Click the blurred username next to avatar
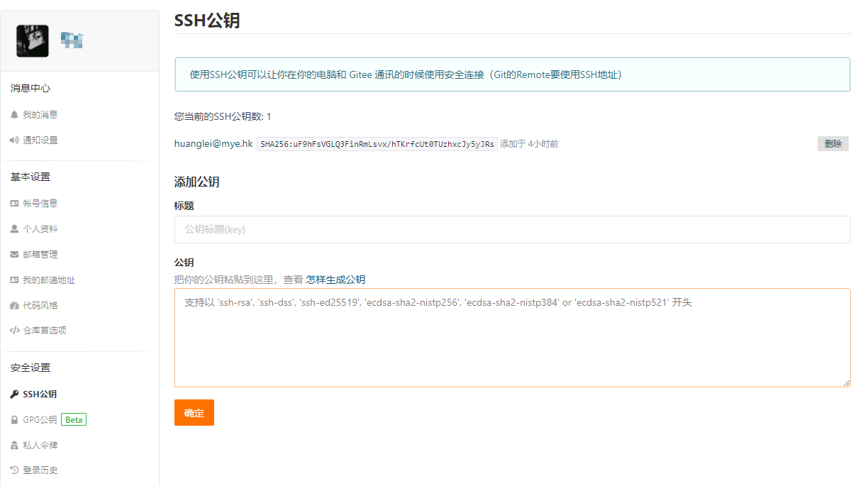Screen dimensions: 868x486 point(72,40)
